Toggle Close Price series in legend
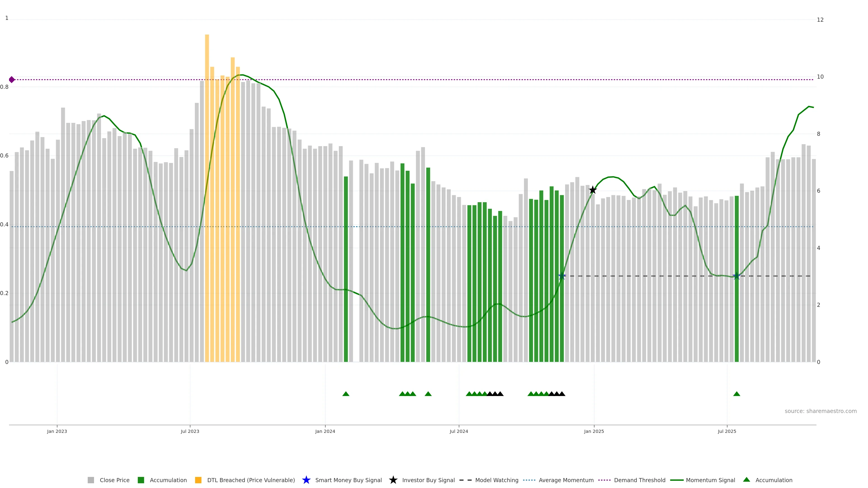Screen dimensions: 868x488 [x=114, y=480]
